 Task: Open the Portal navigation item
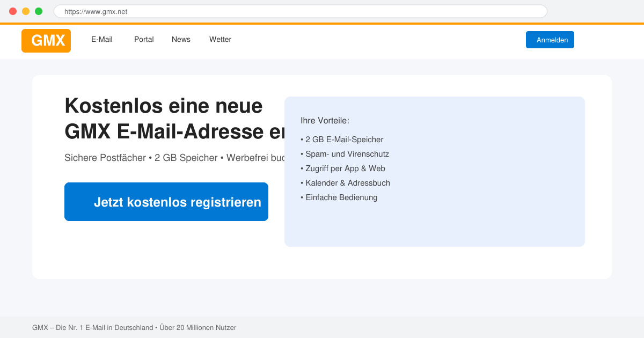click(144, 39)
